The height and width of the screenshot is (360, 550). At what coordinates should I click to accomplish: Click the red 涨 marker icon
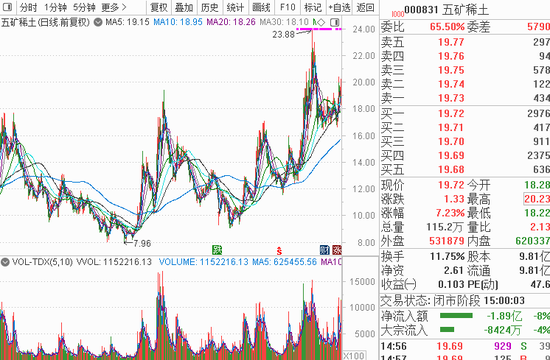[337, 250]
